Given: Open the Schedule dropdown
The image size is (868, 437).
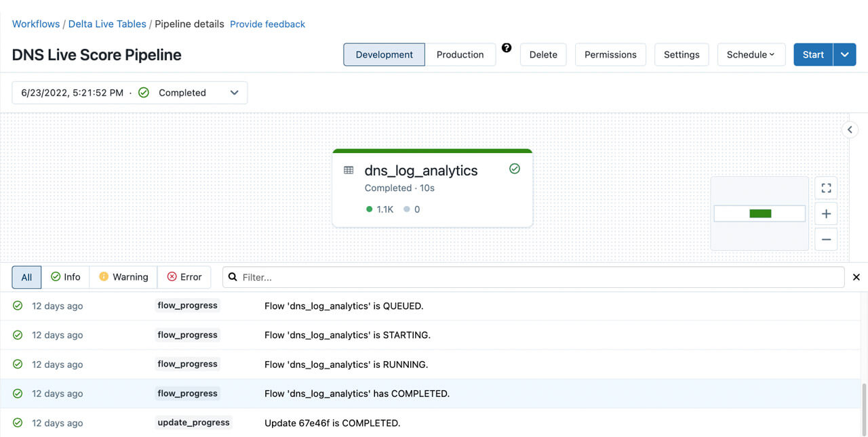Looking at the screenshot, I should click(751, 55).
